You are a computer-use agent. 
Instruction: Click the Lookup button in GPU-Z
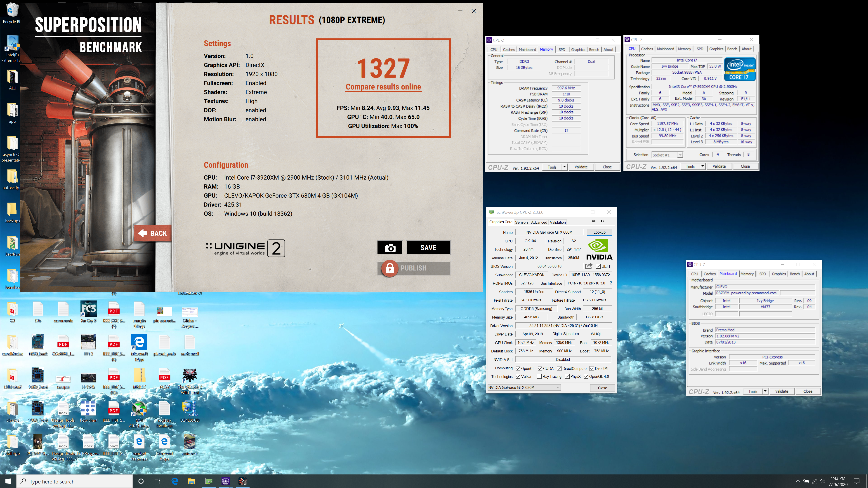pos(599,232)
